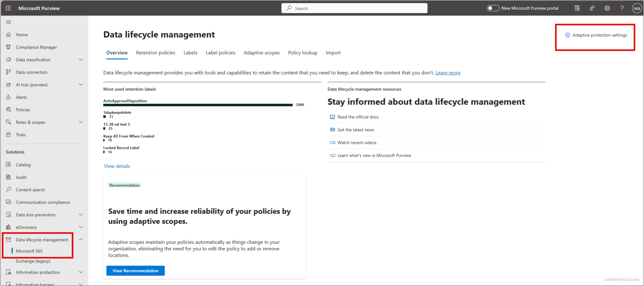Collapse the Data lifecycle management section
Image resolution: width=644 pixels, height=286 pixels.
81,239
